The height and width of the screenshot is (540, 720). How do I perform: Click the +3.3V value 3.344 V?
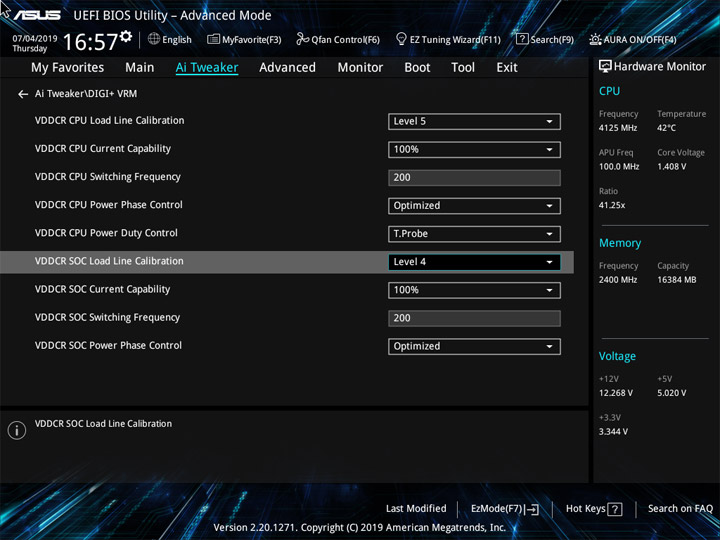point(613,432)
